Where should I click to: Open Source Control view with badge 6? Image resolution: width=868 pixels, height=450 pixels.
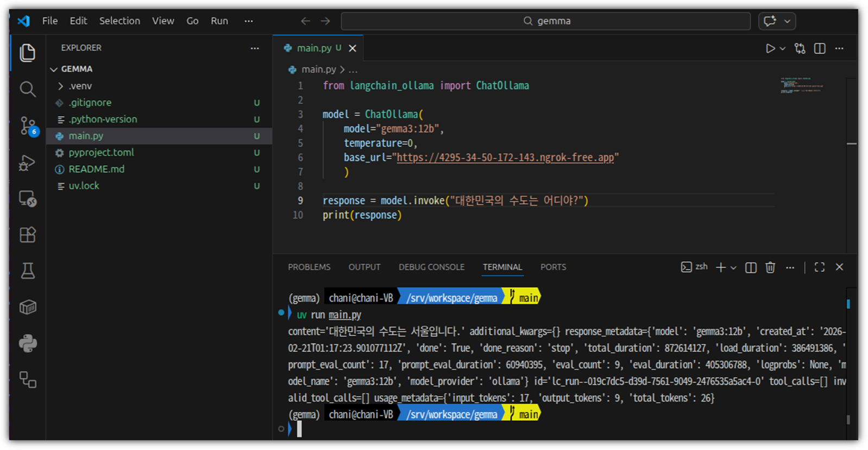click(28, 126)
